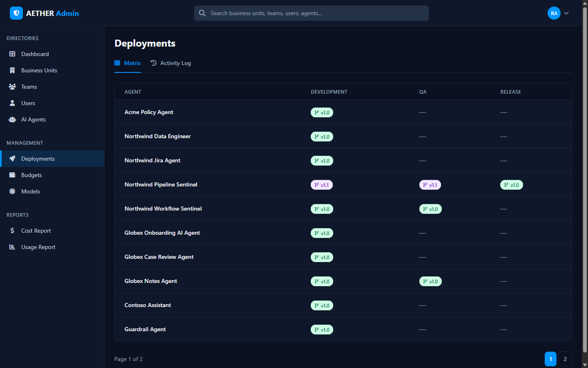Open the Usage Report
Image resolution: width=588 pixels, height=368 pixels.
tap(52, 247)
